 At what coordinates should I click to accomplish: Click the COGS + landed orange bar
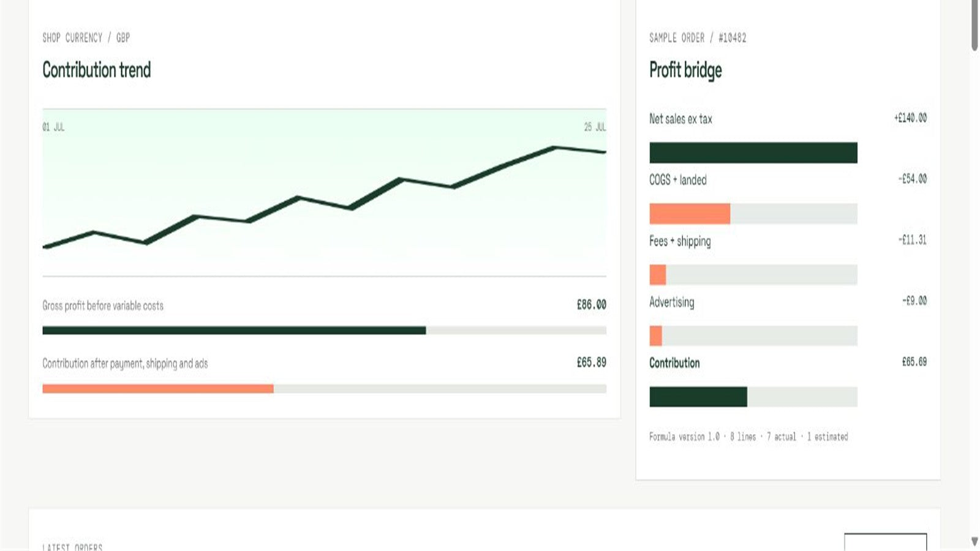coord(690,214)
